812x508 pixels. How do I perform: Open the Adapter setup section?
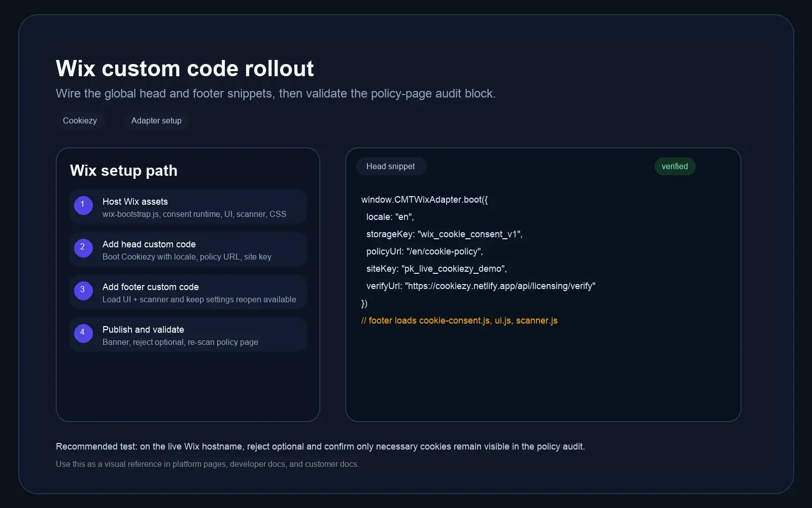click(156, 120)
